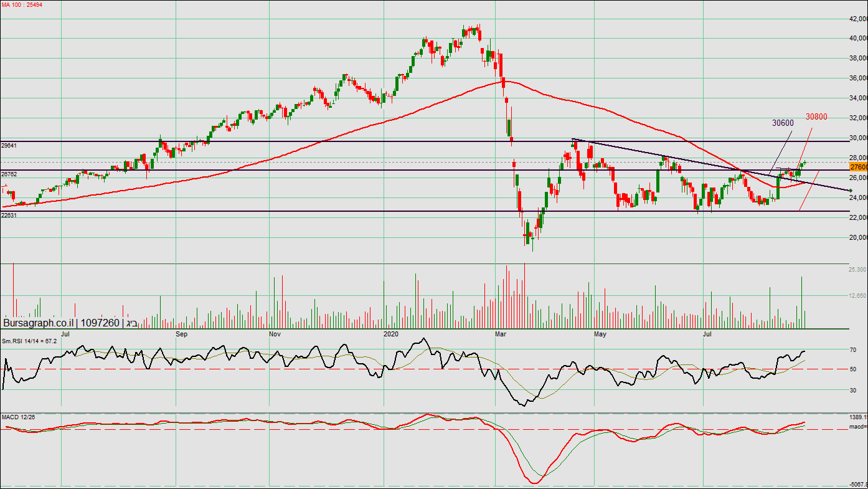Click the 25,300 volume axis label
Image resolution: width=868 pixels, height=489 pixels.
pos(857,270)
